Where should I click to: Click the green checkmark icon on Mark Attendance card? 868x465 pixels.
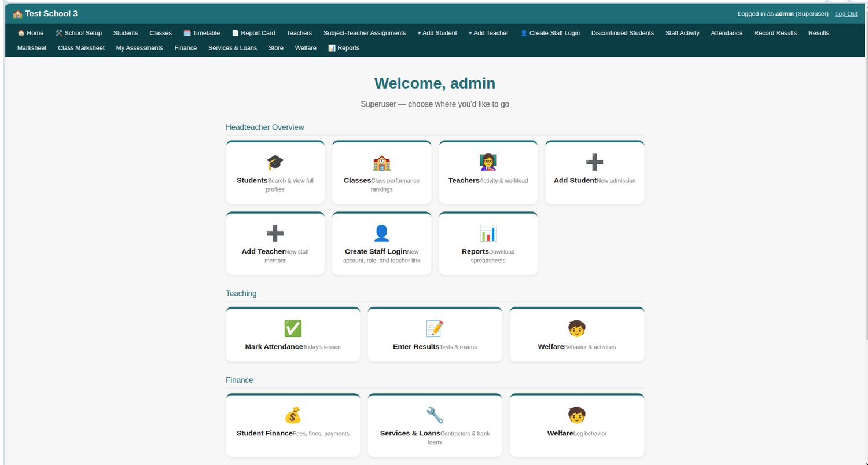pos(293,328)
